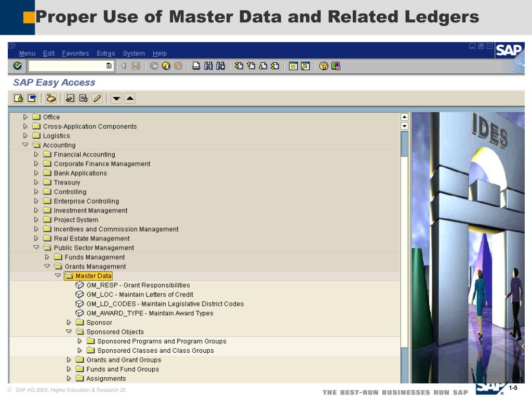The height and width of the screenshot is (399, 532).
Task: Click the Create New Session icon
Action: click(x=293, y=66)
